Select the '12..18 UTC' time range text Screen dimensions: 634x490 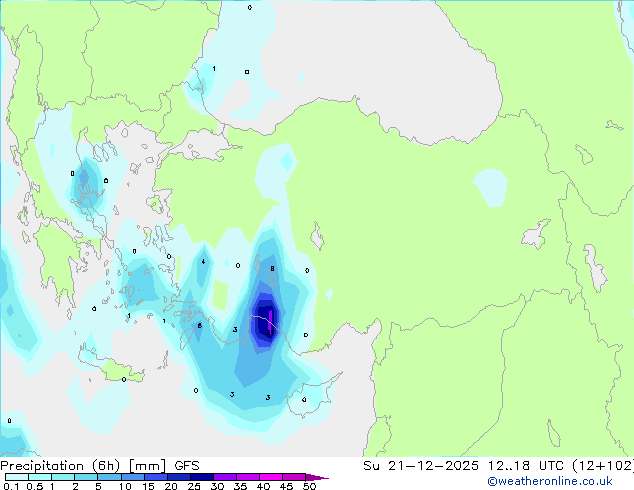525,466
